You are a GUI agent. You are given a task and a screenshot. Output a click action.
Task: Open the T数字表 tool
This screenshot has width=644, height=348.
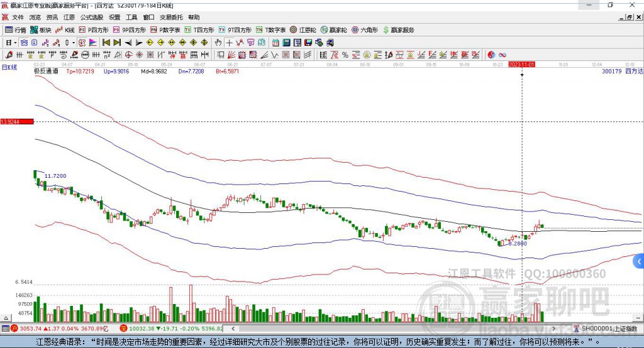click(x=270, y=30)
